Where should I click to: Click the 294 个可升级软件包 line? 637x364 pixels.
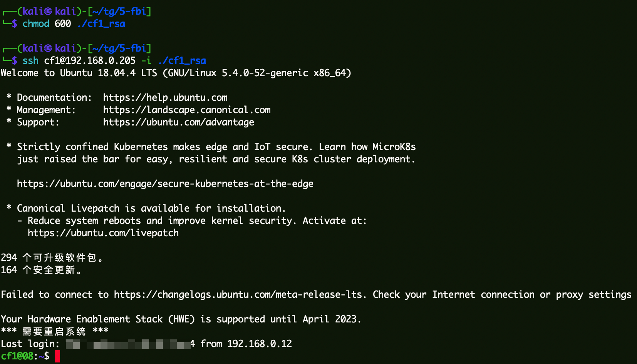pos(52,258)
